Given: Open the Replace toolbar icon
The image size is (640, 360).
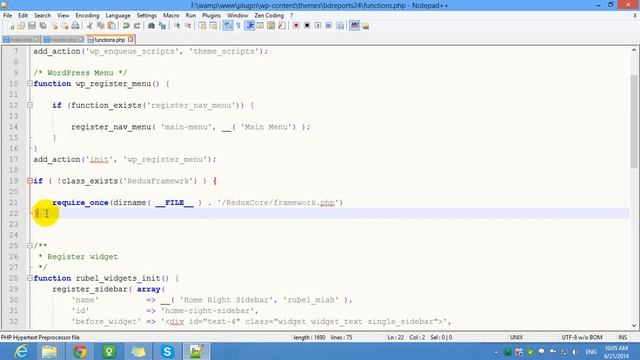Looking at the screenshot, I should 162,26.
